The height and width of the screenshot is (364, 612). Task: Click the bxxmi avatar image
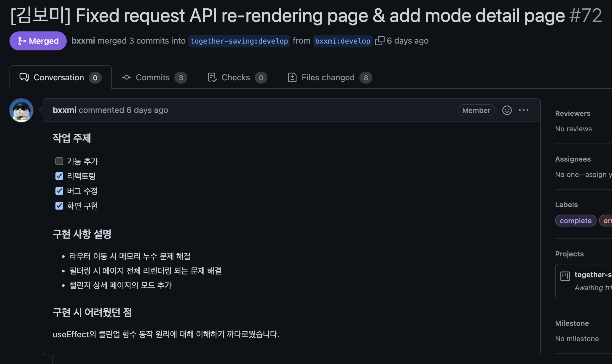click(x=21, y=110)
